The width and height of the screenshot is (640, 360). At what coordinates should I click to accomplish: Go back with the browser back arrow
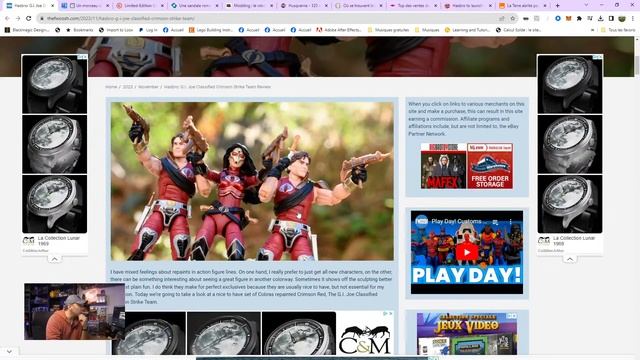click(x=7, y=18)
